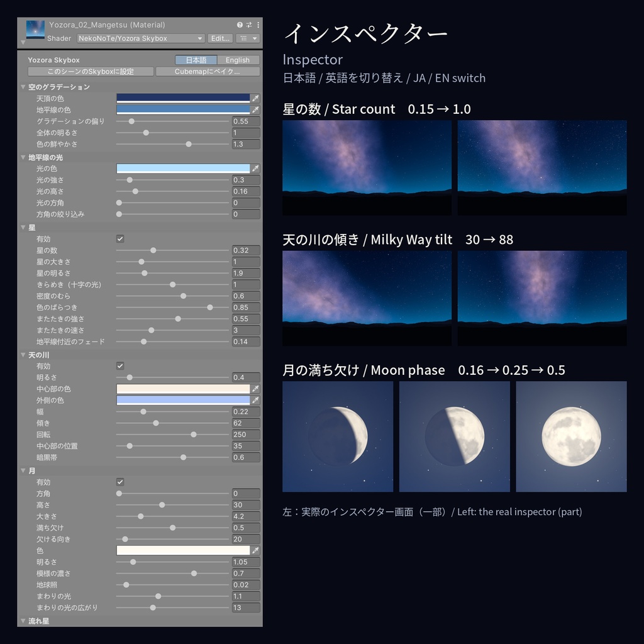644x644 pixels.
Task: Toggle the 有効 checkbox under 月
Action: (120, 482)
